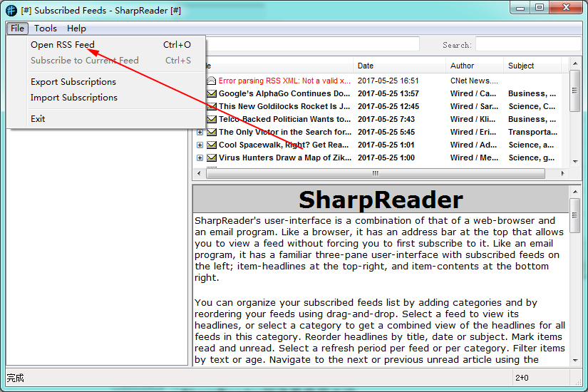
Task: Click date cell 2017-05-25 16:51
Action: tap(388, 81)
